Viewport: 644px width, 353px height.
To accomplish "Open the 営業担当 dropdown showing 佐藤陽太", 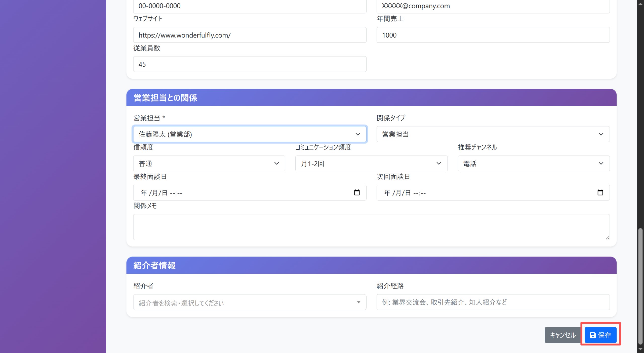I will (x=250, y=134).
